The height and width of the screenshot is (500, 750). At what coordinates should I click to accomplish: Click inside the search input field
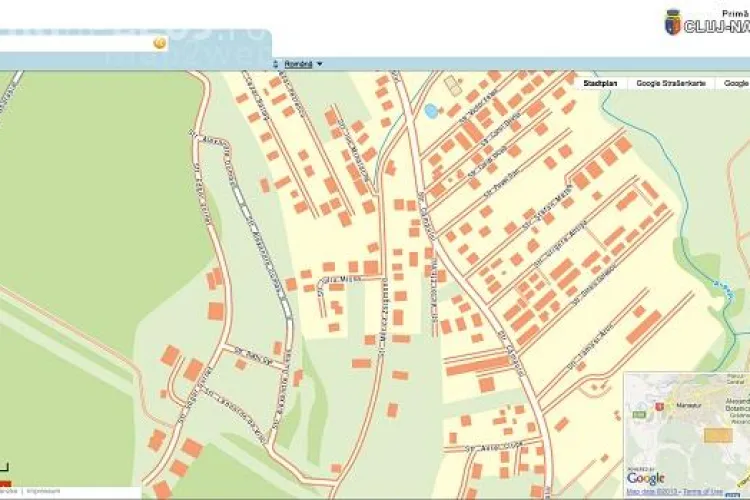click(x=75, y=43)
